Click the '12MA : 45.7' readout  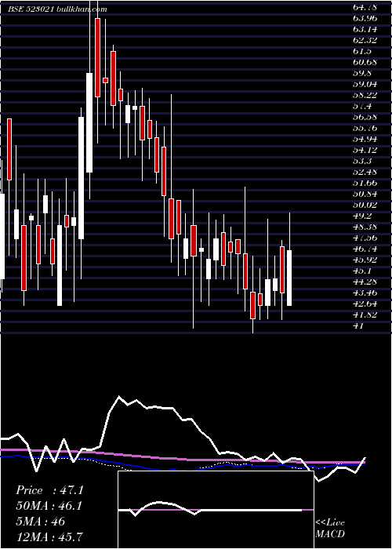click(x=49, y=536)
